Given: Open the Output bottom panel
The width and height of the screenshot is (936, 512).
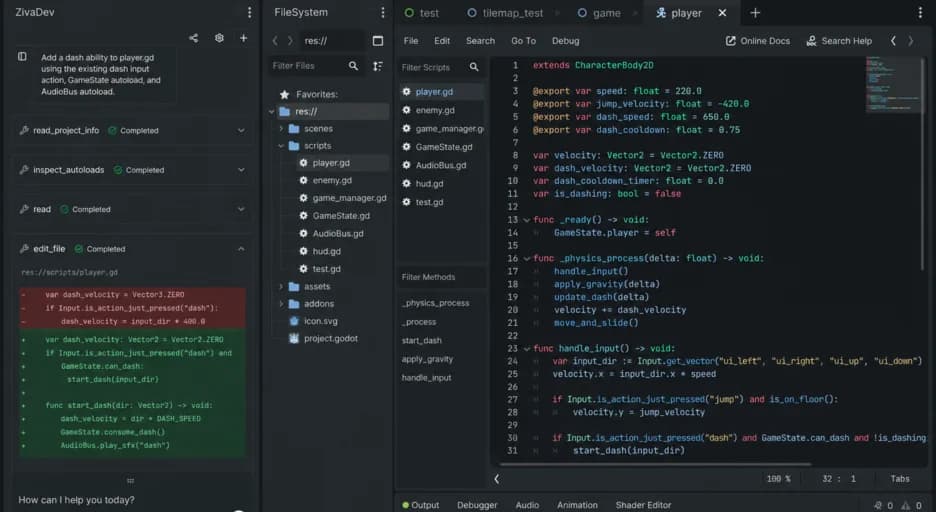Looking at the screenshot, I should click(x=421, y=505).
